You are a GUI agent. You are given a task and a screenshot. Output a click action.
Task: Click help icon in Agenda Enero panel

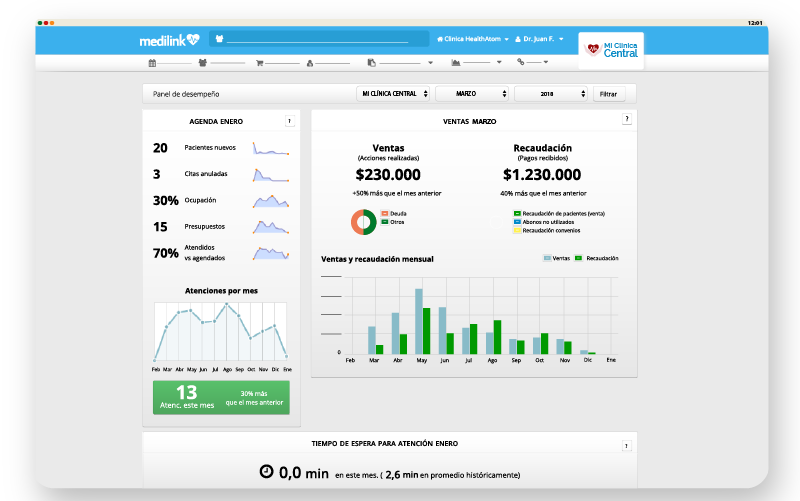point(290,121)
